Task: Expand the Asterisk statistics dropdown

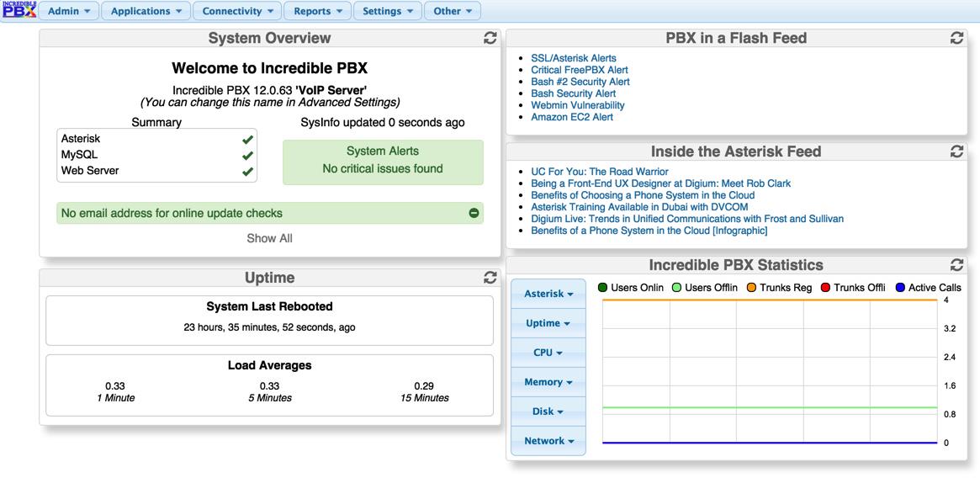Action: click(548, 294)
